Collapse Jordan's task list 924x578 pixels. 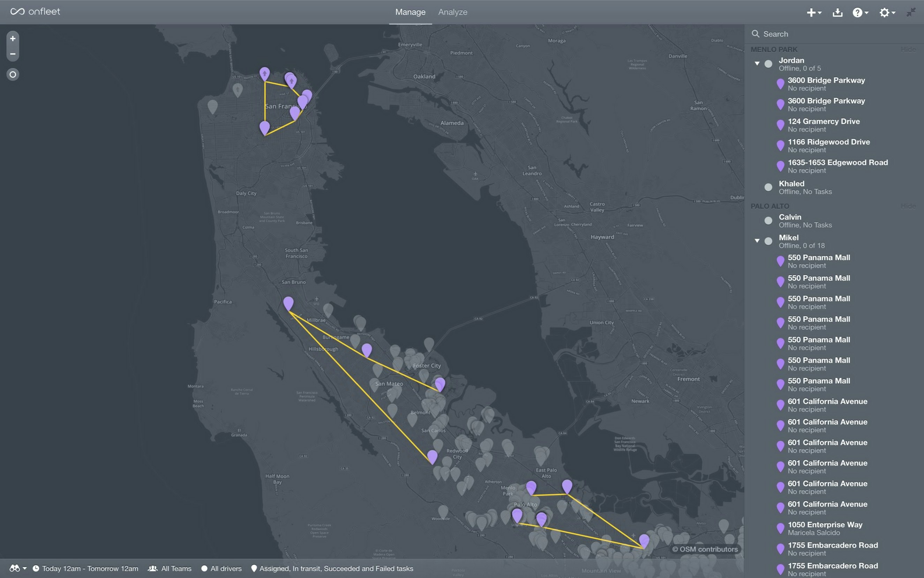[x=757, y=64]
